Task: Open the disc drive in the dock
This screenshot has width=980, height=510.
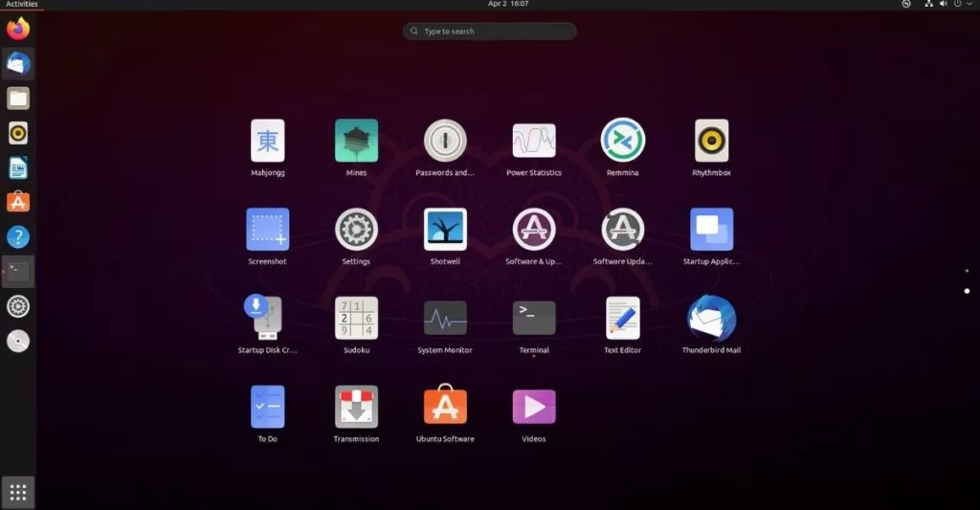Action: click(x=18, y=342)
